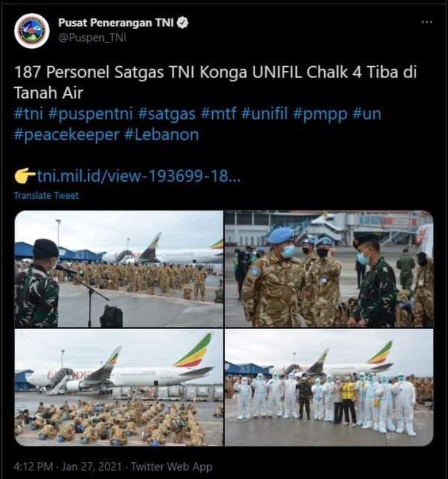Open the Pusat Penerangan TNI profile avatar

click(x=32, y=31)
